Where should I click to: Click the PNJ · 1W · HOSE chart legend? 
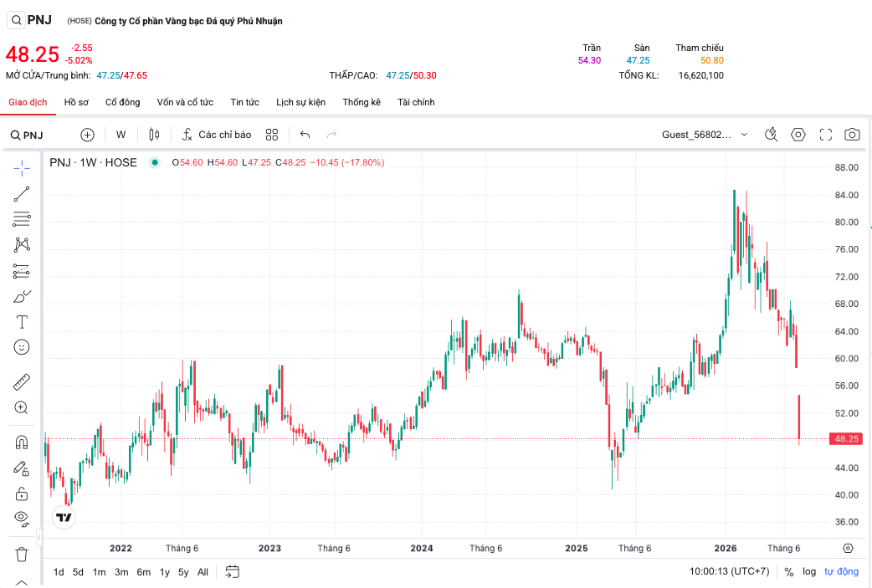94,162
